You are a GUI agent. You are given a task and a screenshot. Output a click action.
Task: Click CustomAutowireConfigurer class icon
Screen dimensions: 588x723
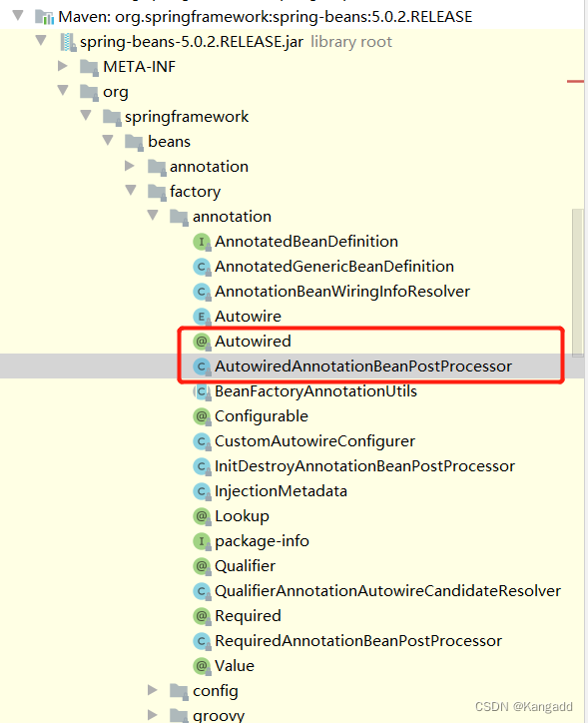pos(202,441)
